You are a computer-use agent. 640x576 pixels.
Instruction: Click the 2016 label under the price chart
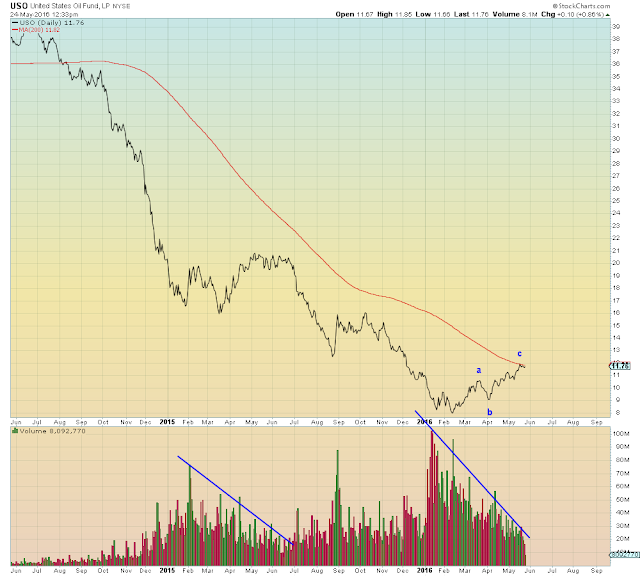coord(424,422)
